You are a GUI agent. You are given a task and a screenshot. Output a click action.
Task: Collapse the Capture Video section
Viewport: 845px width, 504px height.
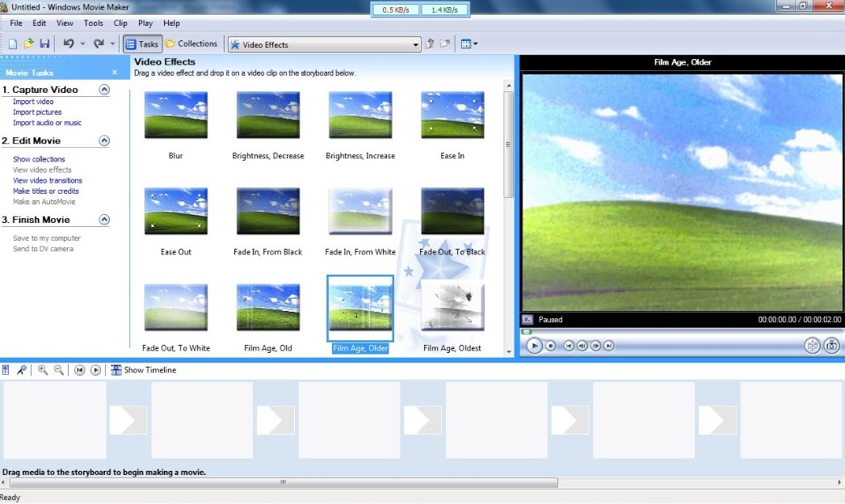click(104, 90)
